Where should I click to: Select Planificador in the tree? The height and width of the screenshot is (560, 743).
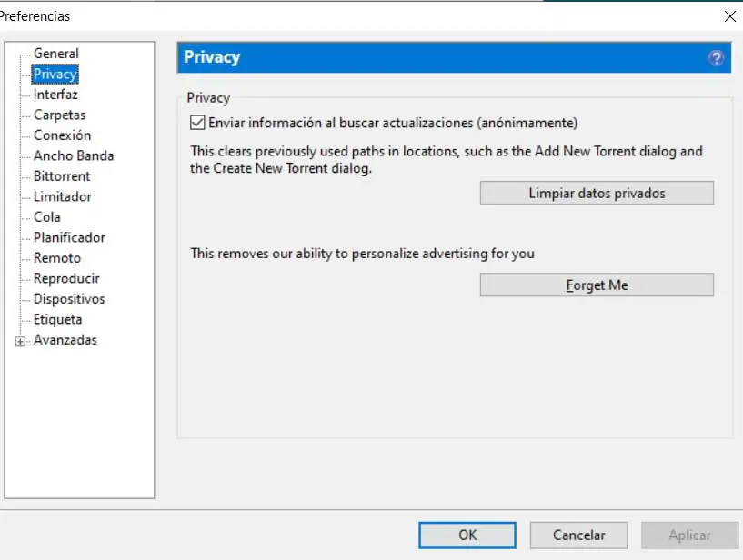click(69, 237)
